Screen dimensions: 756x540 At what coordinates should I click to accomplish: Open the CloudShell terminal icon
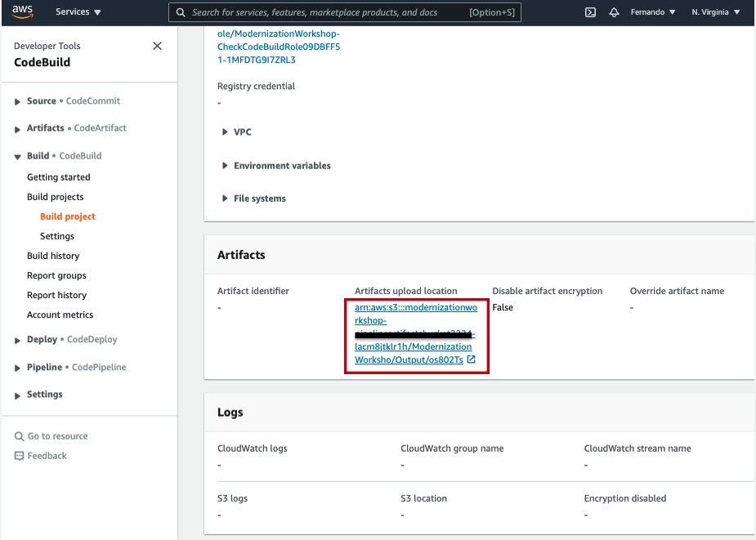[590, 12]
